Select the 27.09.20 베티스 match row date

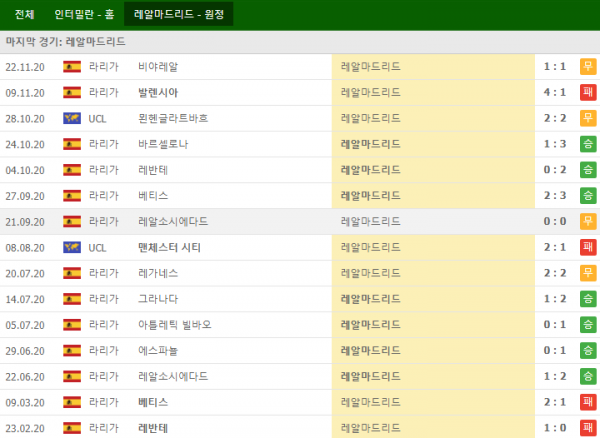tap(25, 195)
